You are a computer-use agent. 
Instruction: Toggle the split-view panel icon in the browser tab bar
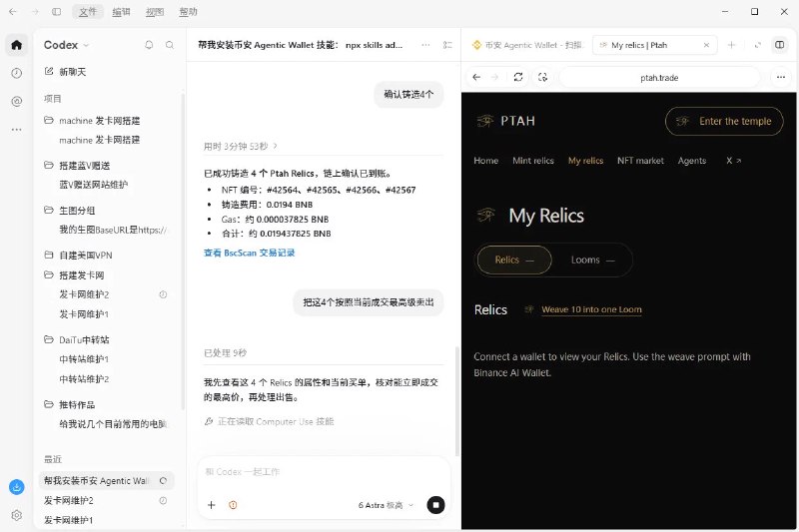[780, 45]
